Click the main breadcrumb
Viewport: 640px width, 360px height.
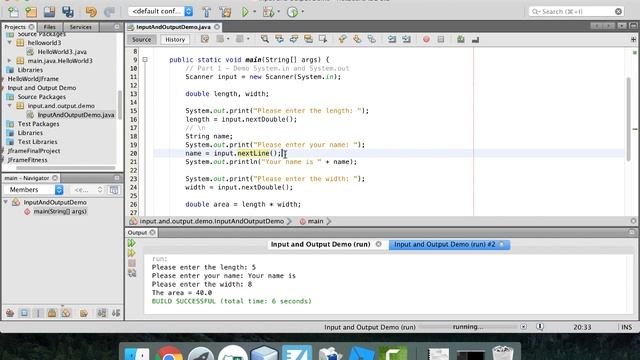(x=315, y=221)
